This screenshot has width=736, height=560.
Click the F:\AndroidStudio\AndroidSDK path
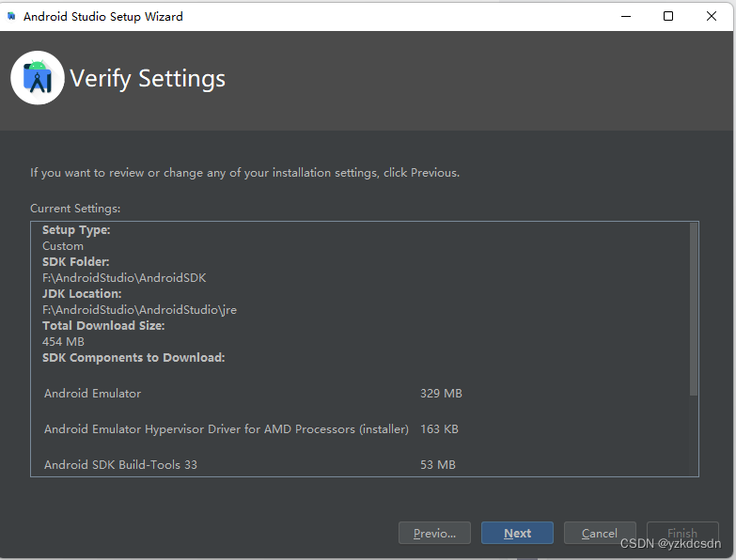pyautogui.click(x=124, y=278)
